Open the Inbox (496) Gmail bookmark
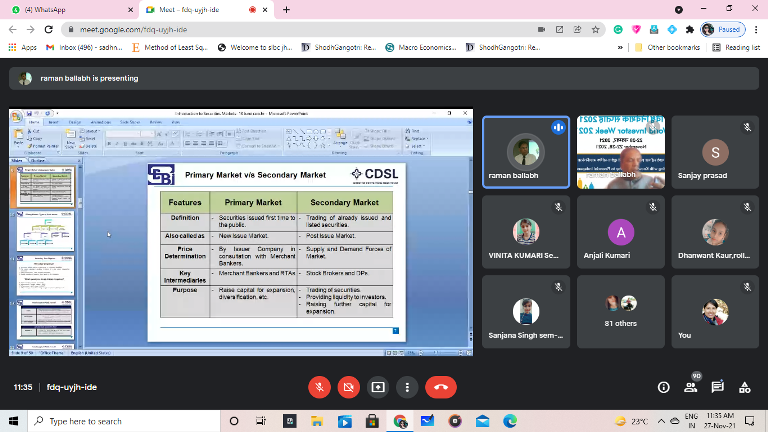768x432 pixels. click(84, 48)
